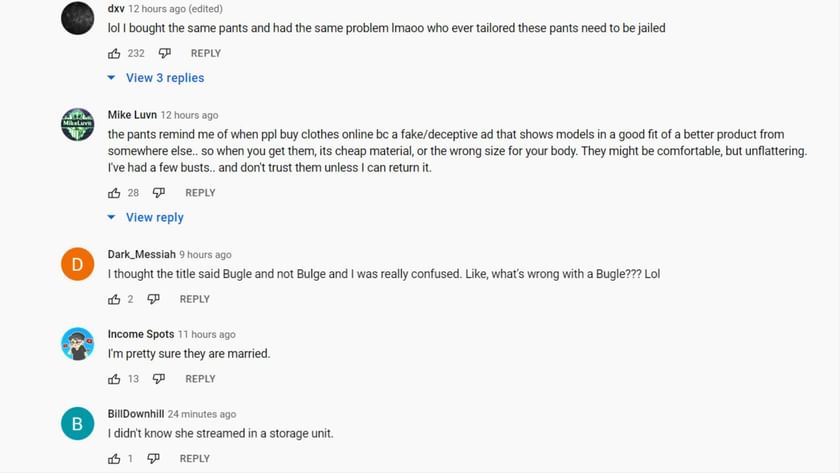Like Income Spots' comment
840x473 pixels.
pyautogui.click(x=114, y=379)
